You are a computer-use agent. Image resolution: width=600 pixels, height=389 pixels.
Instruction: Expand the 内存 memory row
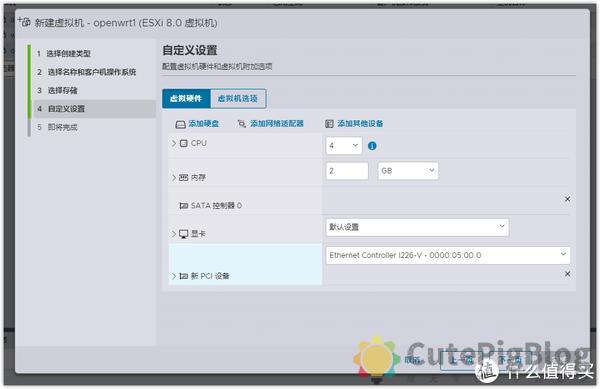(x=174, y=177)
